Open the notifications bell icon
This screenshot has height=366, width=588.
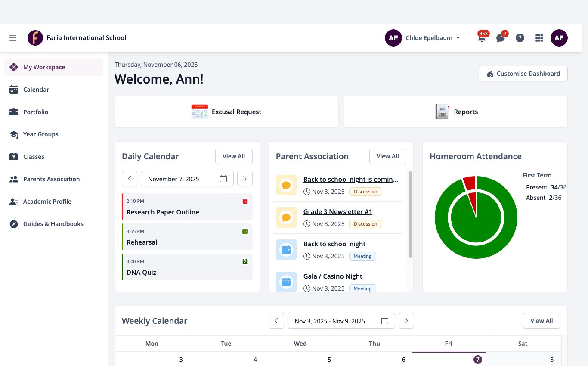point(481,38)
